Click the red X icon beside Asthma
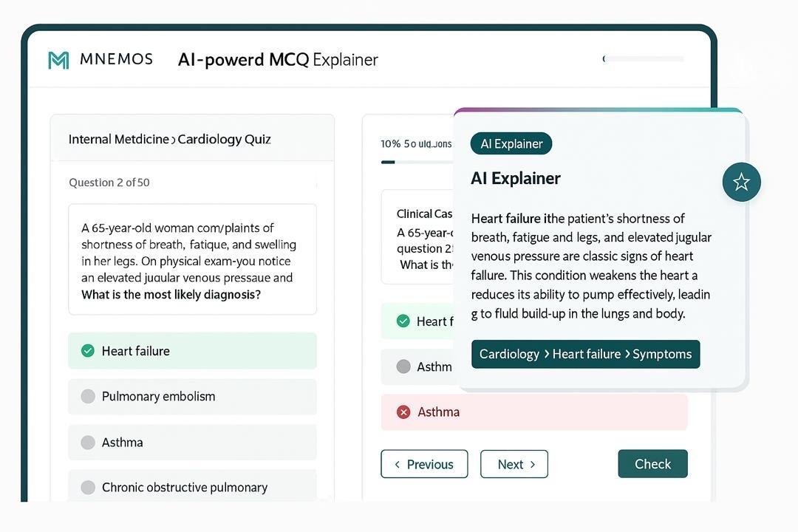798x532 pixels. [x=403, y=412]
